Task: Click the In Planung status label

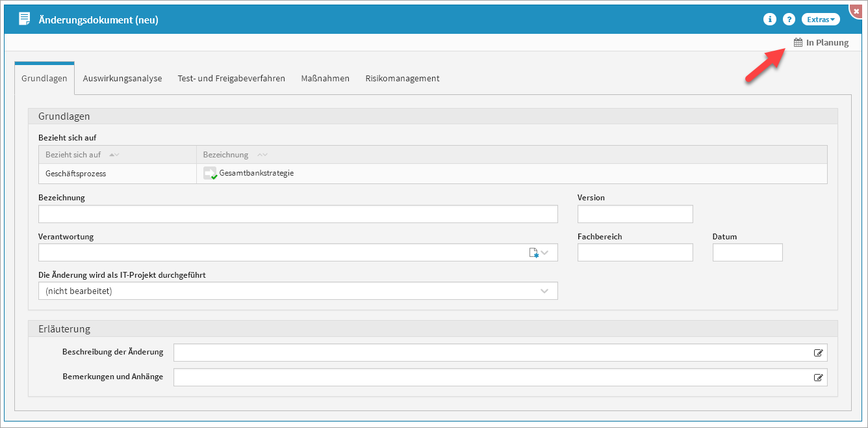Action: 827,43
